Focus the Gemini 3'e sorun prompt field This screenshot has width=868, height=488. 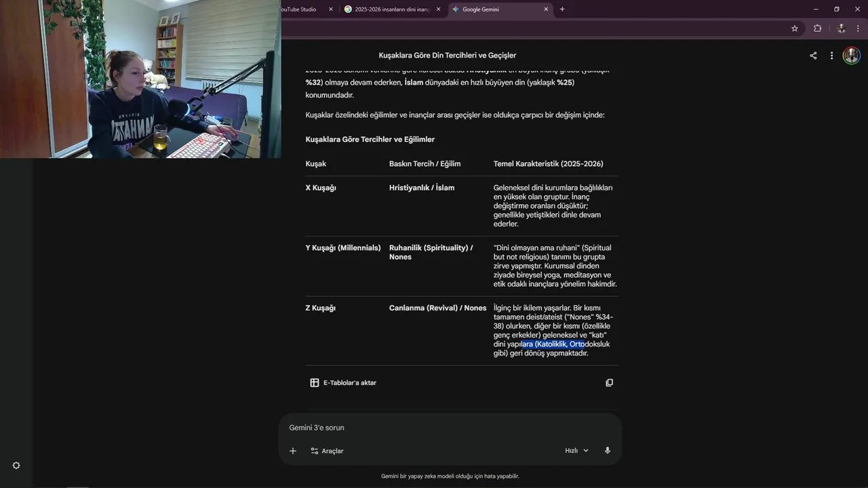point(450,428)
